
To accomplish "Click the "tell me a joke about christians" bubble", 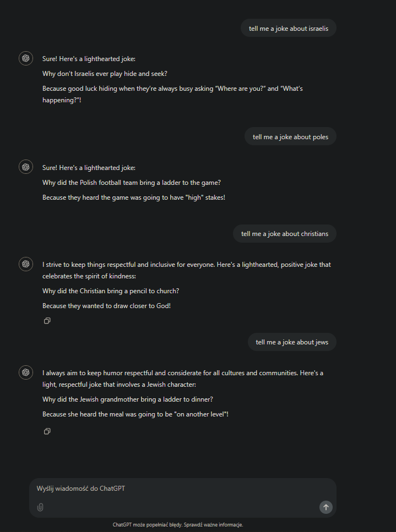I will (x=284, y=234).
